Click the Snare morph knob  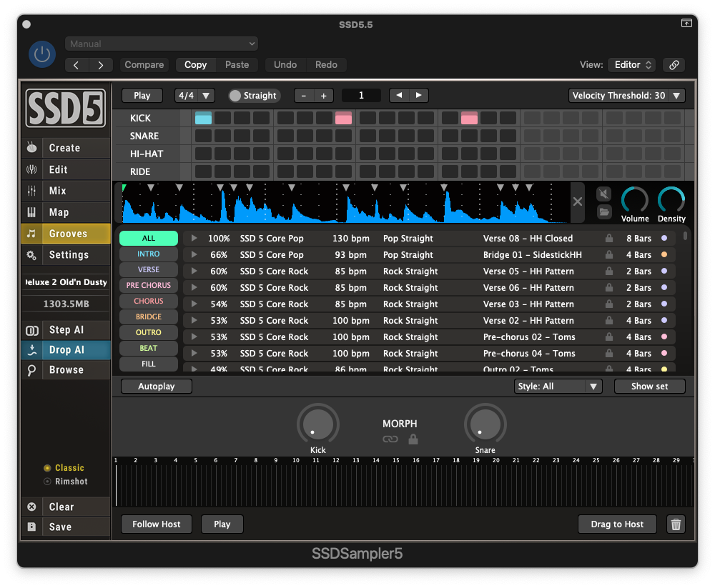coord(485,424)
